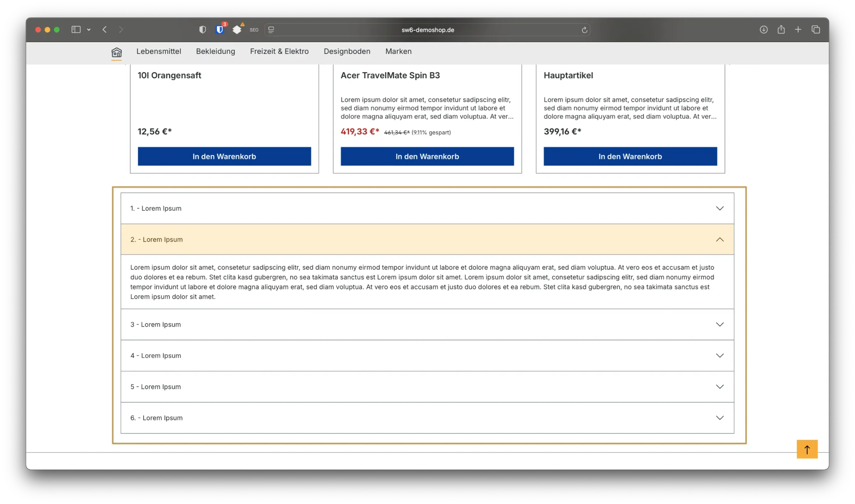Viewport: 855px width, 504px height.
Task: Toggle the page settings icon in address bar
Action: point(271,30)
